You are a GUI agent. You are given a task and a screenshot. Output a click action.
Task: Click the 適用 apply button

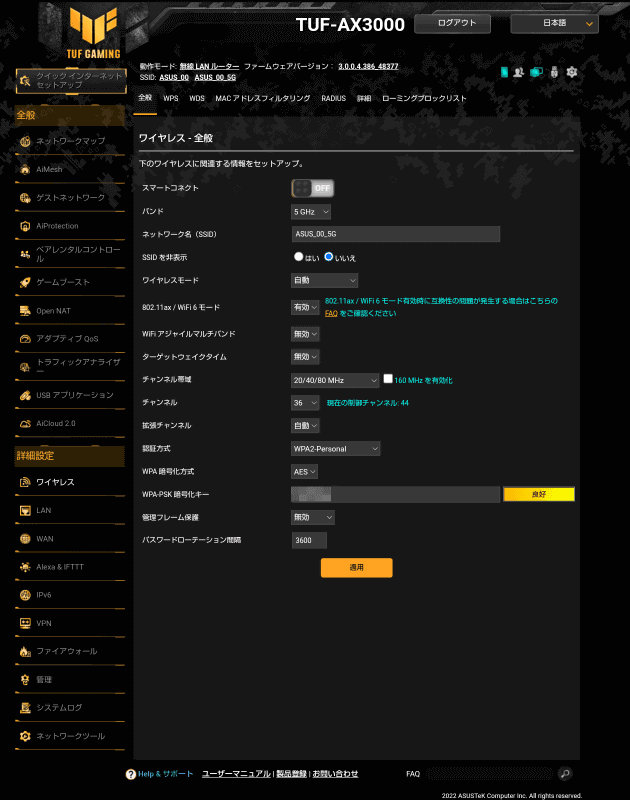pyautogui.click(x=357, y=567)
